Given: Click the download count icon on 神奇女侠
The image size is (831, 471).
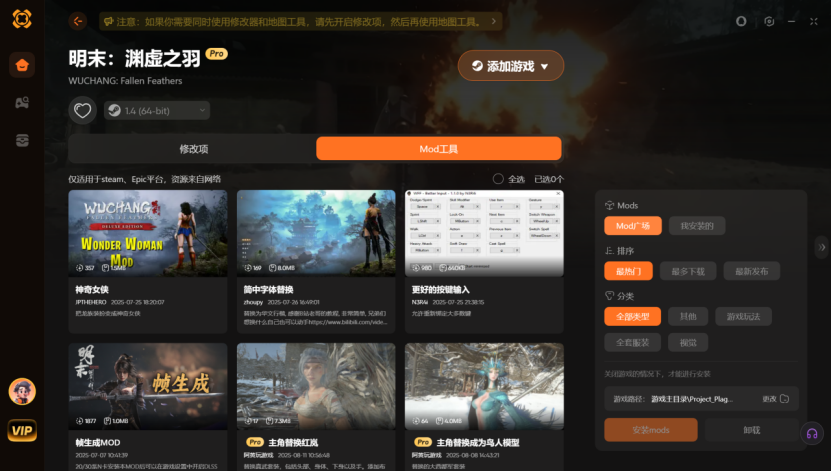Looking at the screenshot, I should (79, 268).
